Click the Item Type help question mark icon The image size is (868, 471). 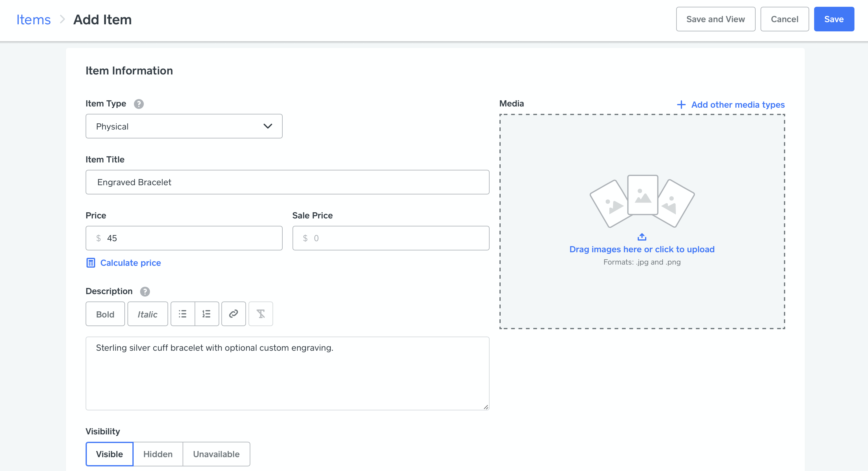[x=139, y=104]
